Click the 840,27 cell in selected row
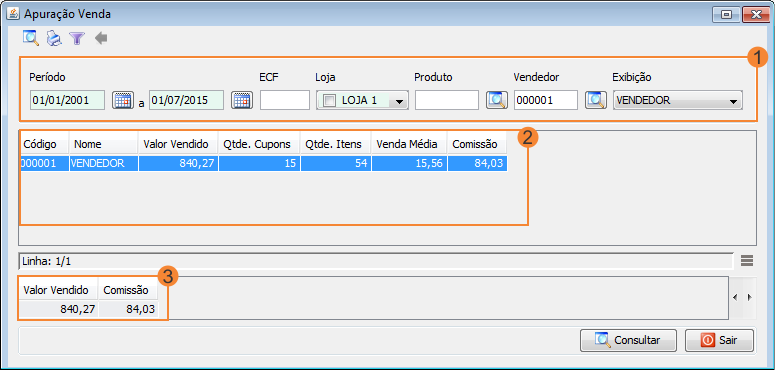The width and height of the screenshot is (775, 370). point(178,164)
